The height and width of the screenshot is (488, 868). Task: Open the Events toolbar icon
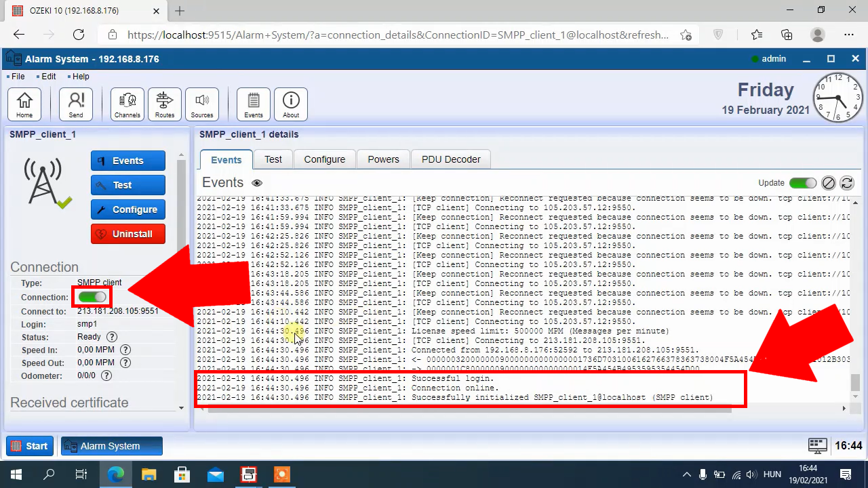tap(254, 104)
